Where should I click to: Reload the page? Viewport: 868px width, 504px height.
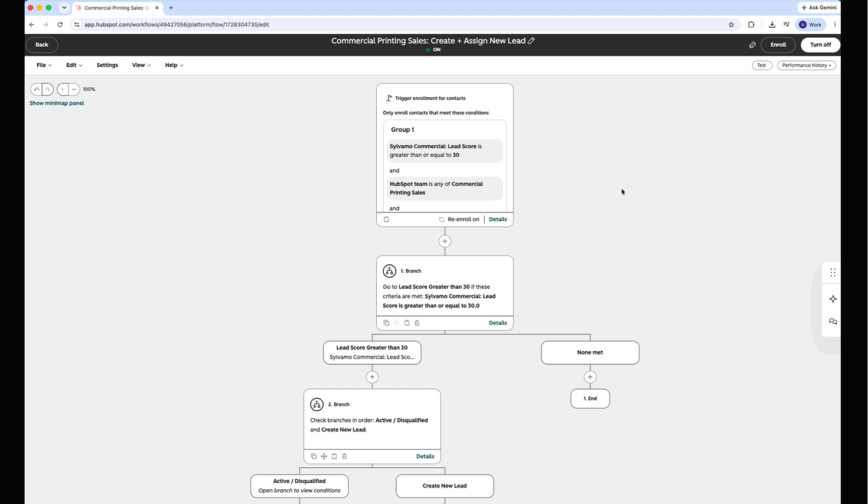[60, 25]
